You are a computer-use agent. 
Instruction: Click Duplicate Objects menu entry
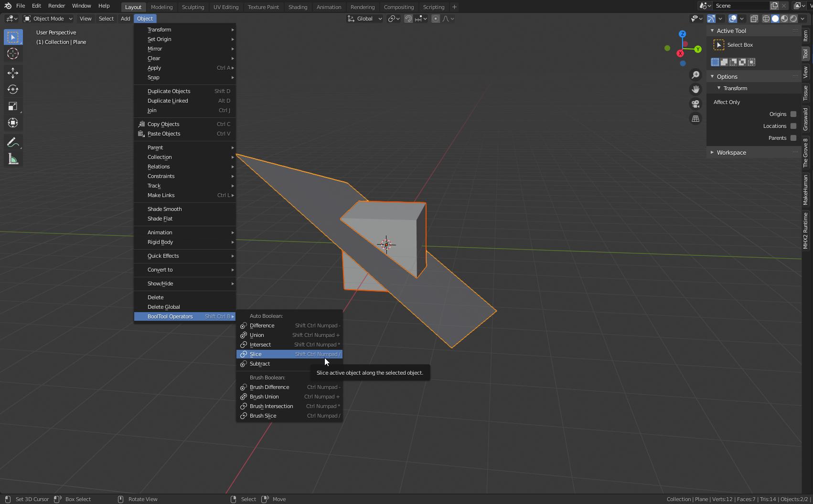(x=185, y=91)
